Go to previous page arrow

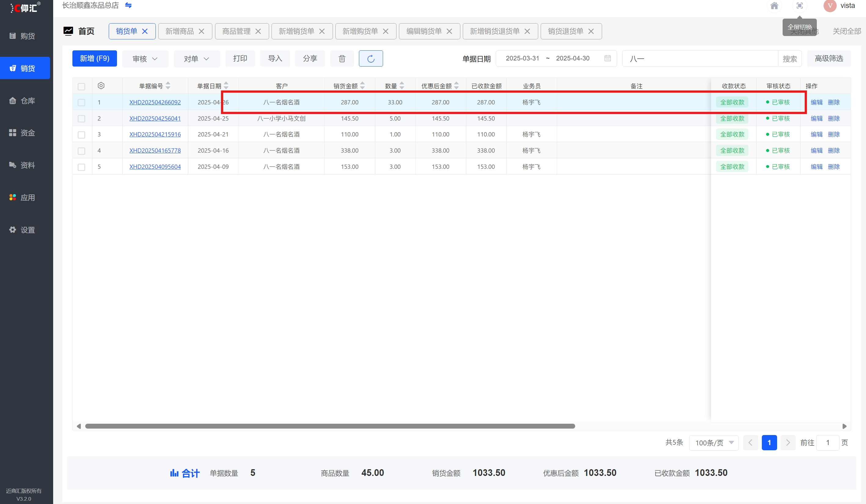click(750, 443)
